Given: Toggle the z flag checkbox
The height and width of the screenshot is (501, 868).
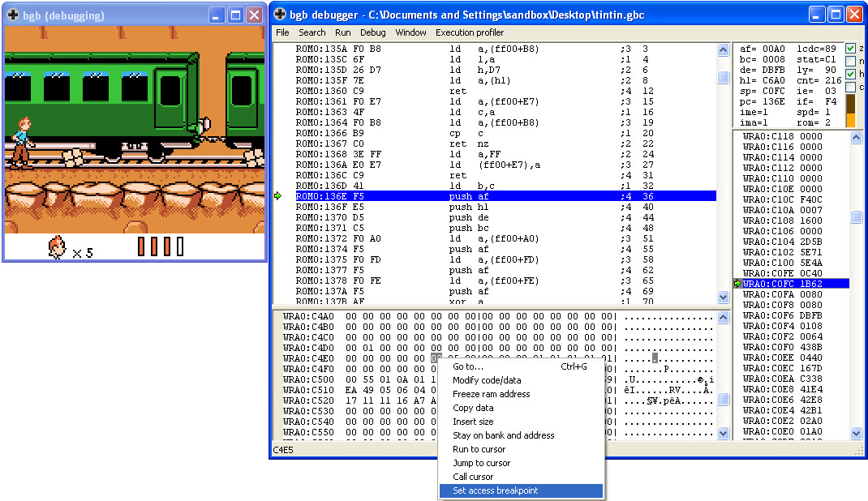Looking at the screenshot, I should point(850,48).
